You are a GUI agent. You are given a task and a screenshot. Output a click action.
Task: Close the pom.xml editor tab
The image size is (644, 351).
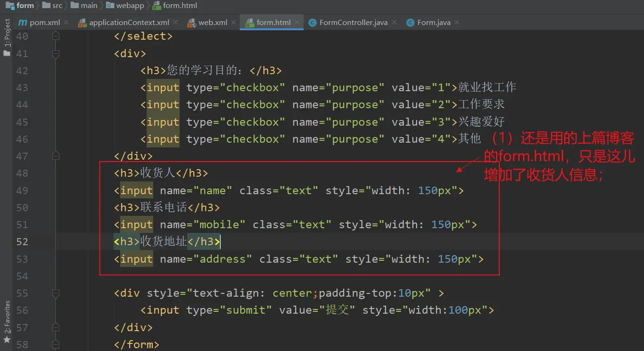66,23
